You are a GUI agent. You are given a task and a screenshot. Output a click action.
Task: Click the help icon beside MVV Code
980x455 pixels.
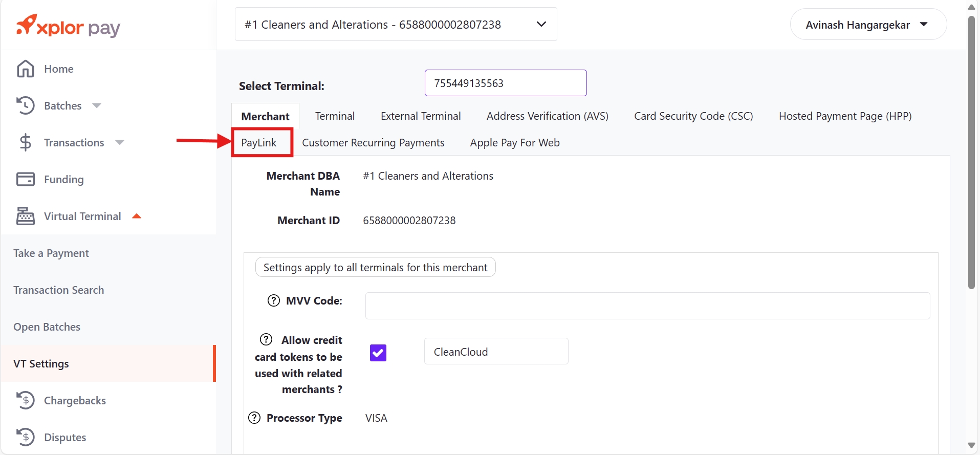pyautogui.click(x=274, y=300)
